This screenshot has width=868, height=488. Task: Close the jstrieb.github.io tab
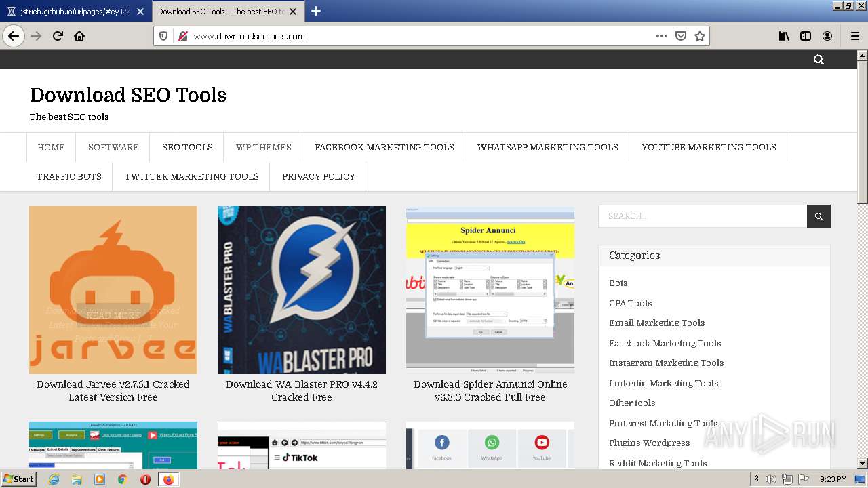[140, 11]
